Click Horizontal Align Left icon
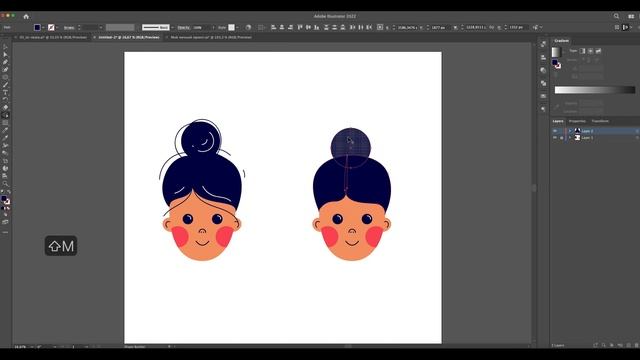The width and height of the screenshot is (640, 360). click(x=273, y=27)
